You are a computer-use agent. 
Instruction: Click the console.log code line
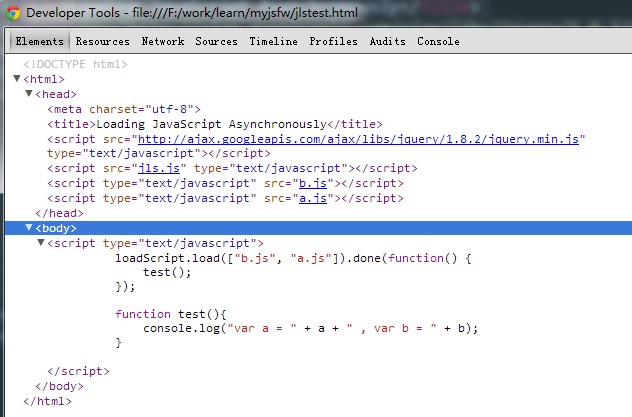click(311, 329)
